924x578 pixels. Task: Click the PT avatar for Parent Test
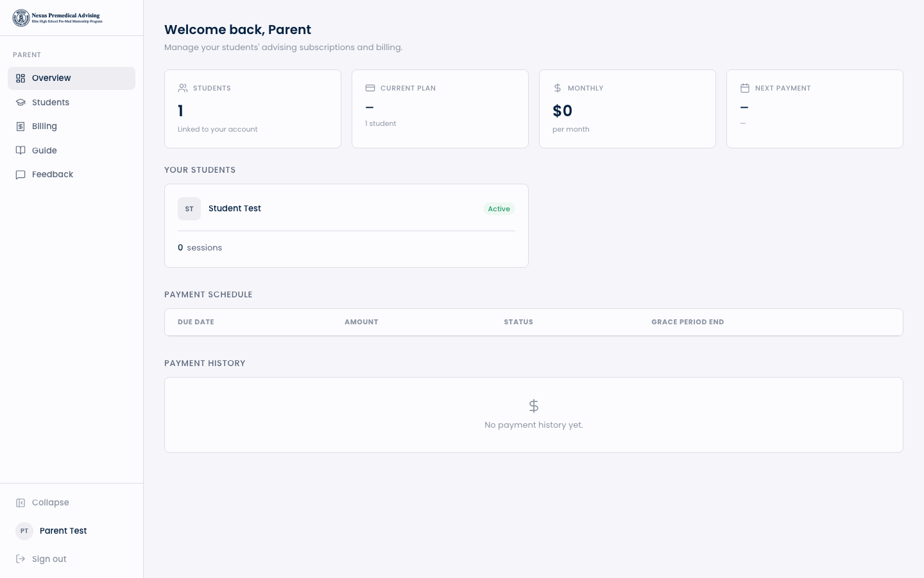24,531
